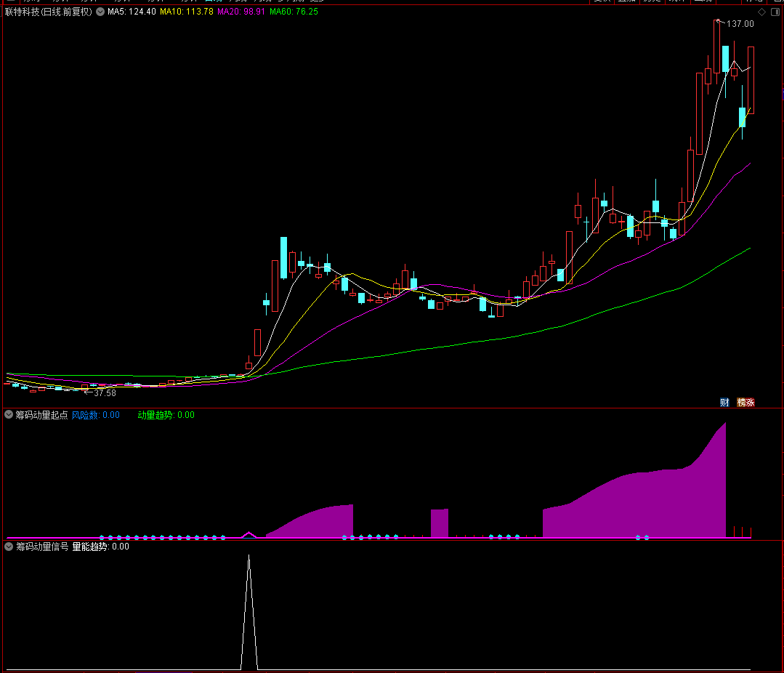Open the 榜涨 ranking badge icon
The image size is (784, 673).
click(x=746, y=402)
